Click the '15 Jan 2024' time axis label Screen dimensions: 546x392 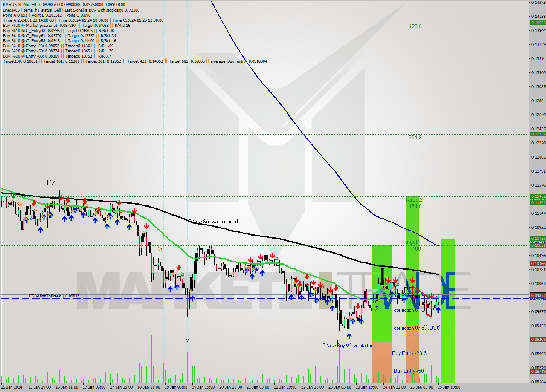click(11, 387)
